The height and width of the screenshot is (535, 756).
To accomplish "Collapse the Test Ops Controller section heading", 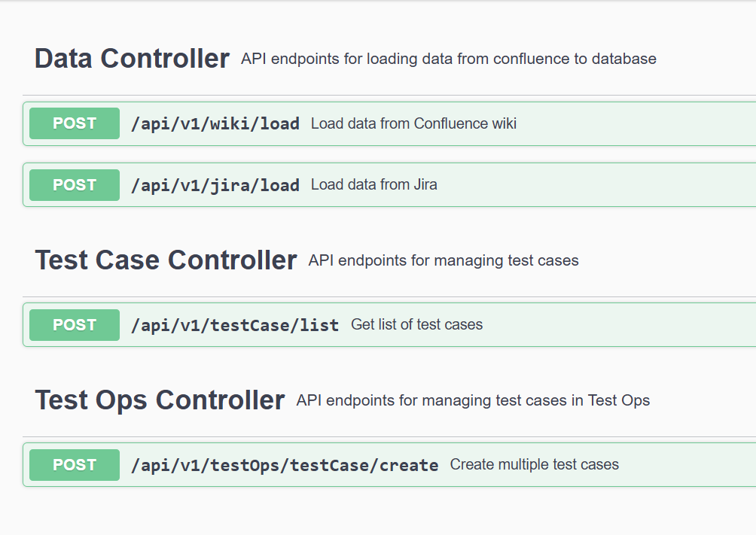I will point(160,400).
